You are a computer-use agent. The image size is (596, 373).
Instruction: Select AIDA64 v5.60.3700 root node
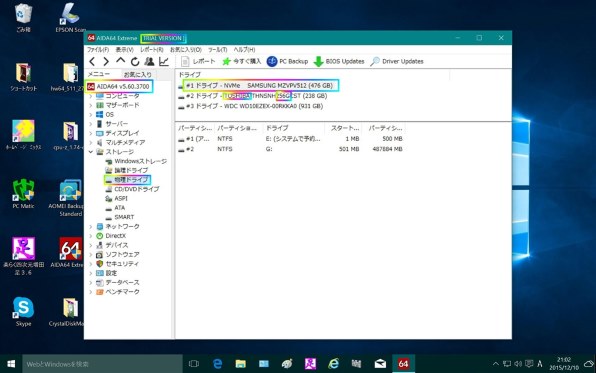(x=119, y=86)
